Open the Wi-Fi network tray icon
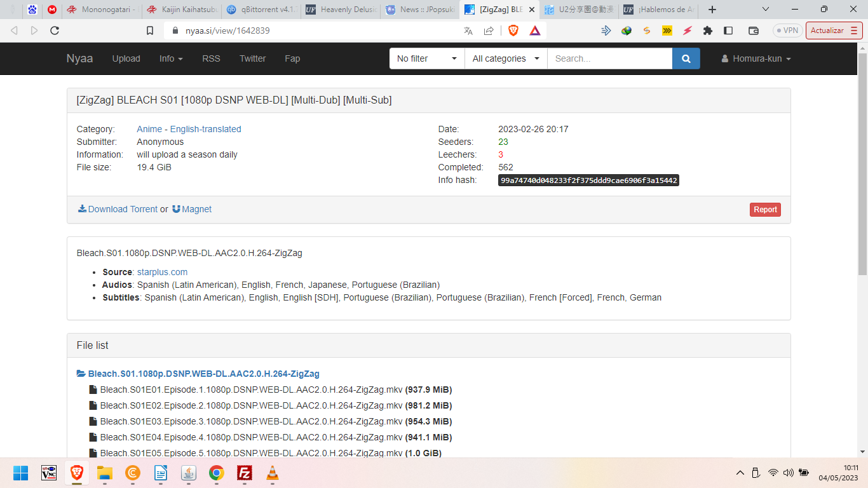 (x=773, y=473)
